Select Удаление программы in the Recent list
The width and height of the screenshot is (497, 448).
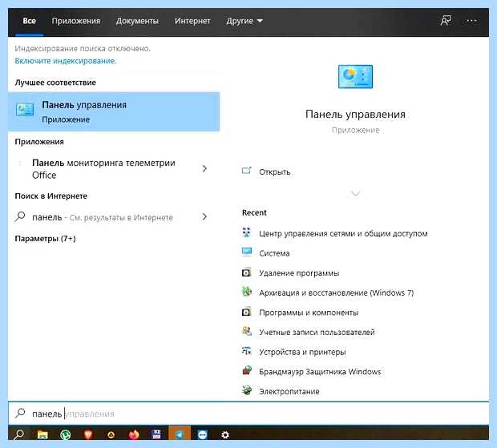(299, 273)
